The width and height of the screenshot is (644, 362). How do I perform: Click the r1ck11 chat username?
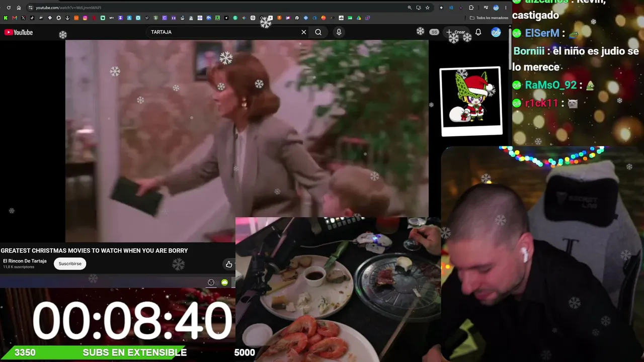tap(541, 103)
